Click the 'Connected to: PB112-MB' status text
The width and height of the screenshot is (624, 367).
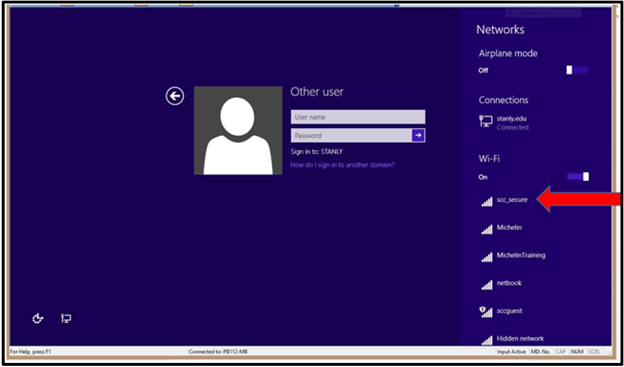click(x=218, y=352)
